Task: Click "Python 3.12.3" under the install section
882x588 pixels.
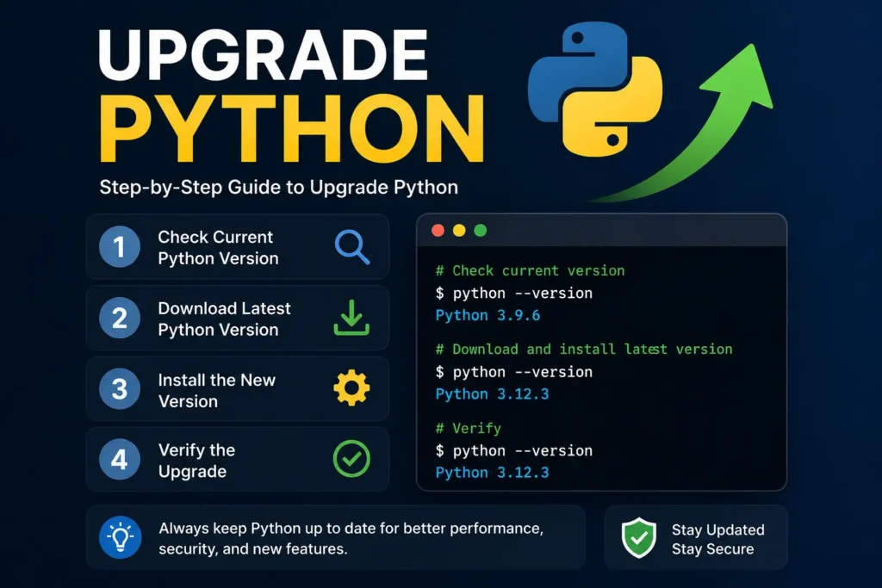Action: [x=492, y=394]
